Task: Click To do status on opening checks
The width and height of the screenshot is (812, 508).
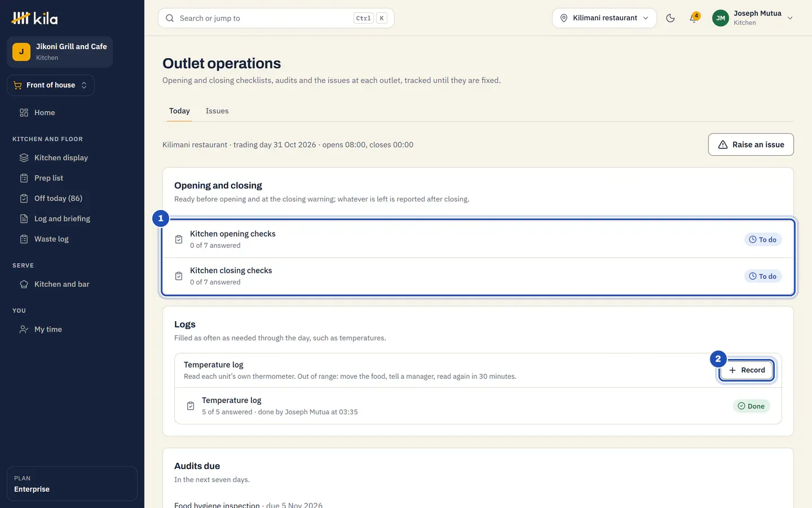Action: [x=763, y=239]
